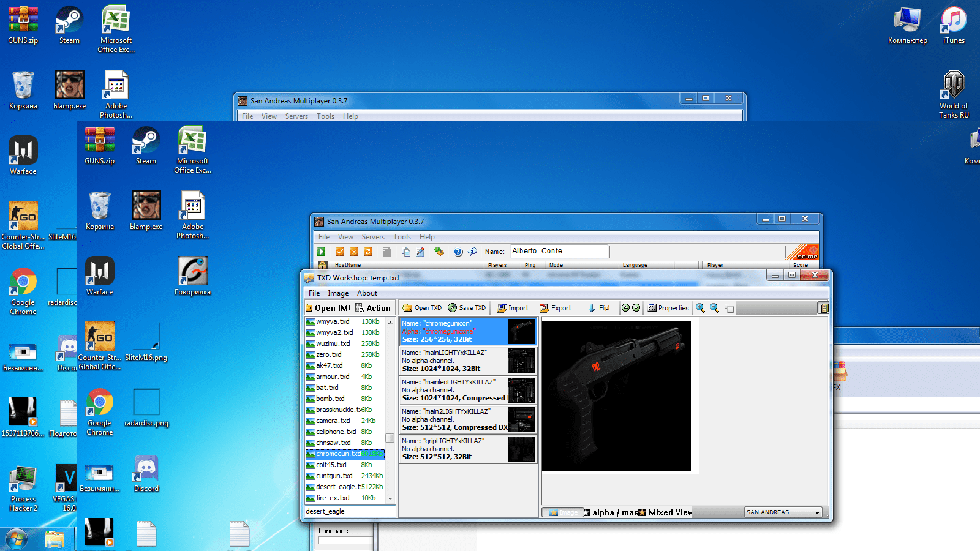Screen dimensions: 980x551
Task: Switch preview to Mixed View
Action: click(x=665, y=512)
